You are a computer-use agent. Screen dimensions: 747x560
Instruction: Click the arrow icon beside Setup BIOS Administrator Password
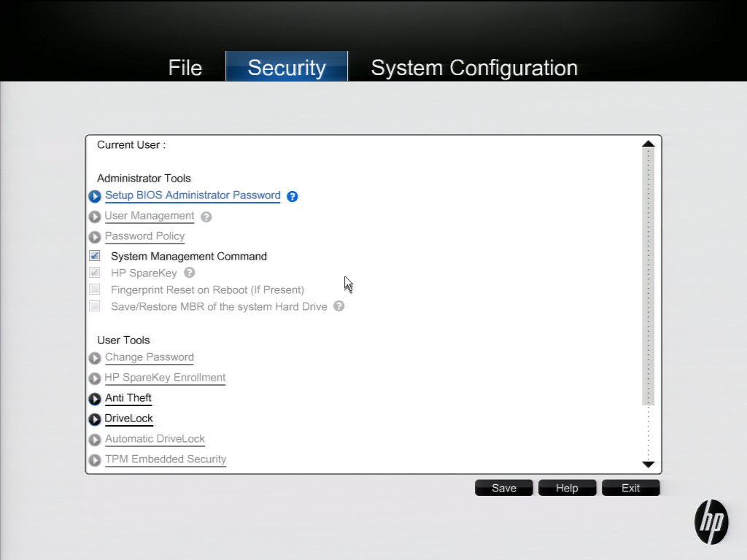click(x=94, y=196)
